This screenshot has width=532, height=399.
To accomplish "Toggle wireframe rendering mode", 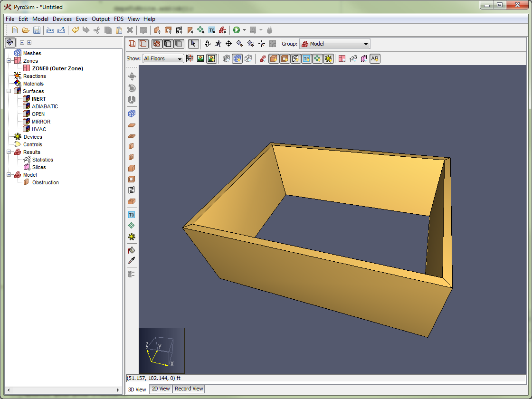I will (x=132, y=44).
